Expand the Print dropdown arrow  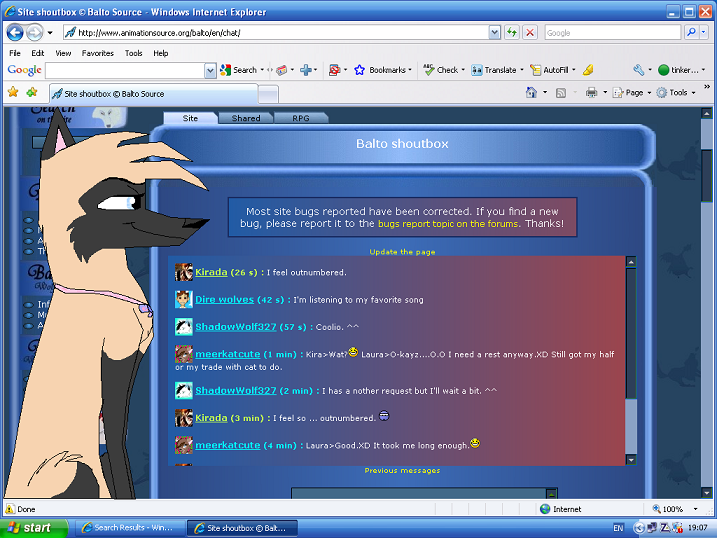tap(605, 92)
